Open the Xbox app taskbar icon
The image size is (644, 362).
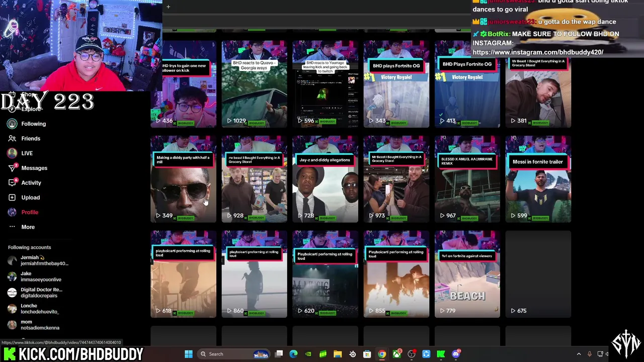click(396, 354)
